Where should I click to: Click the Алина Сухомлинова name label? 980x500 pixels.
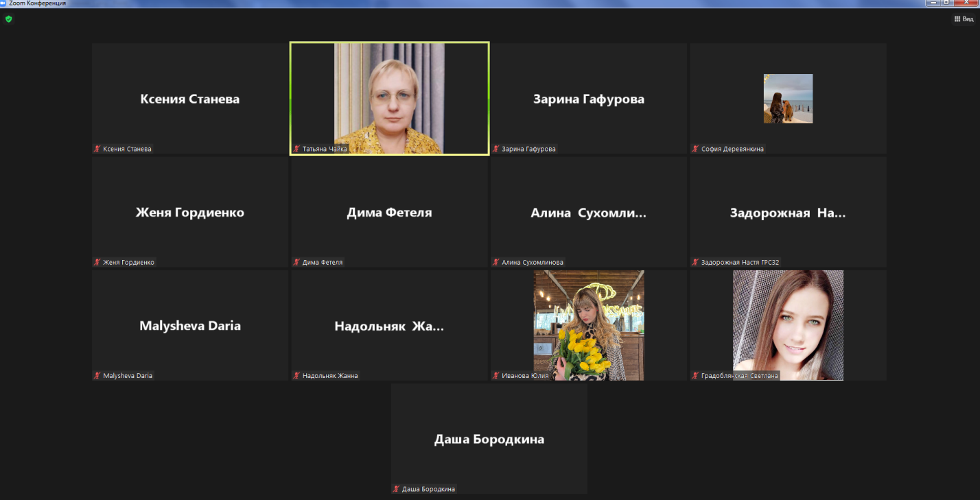(533, 262)
